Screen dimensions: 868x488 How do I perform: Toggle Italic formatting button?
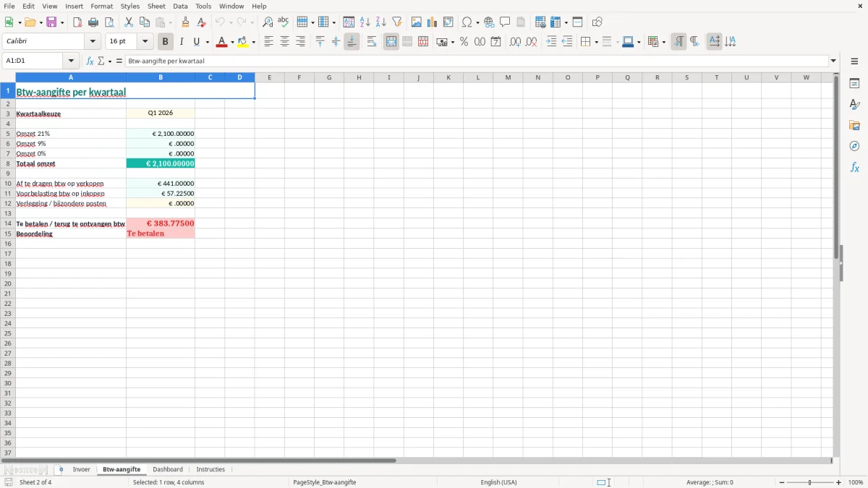[x=182, y=42]
